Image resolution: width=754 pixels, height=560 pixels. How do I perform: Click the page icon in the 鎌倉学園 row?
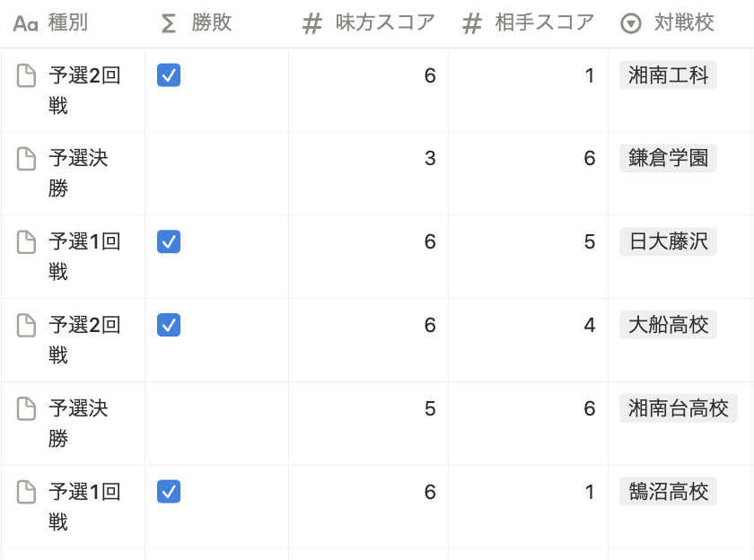click(x=27, y=160)
